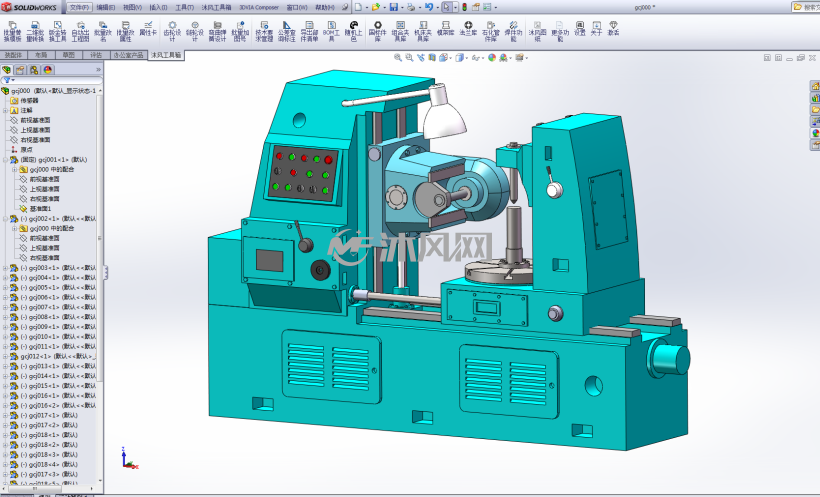Expand the gcj003<1> component node
820x497 pixels.
[6, 268]
